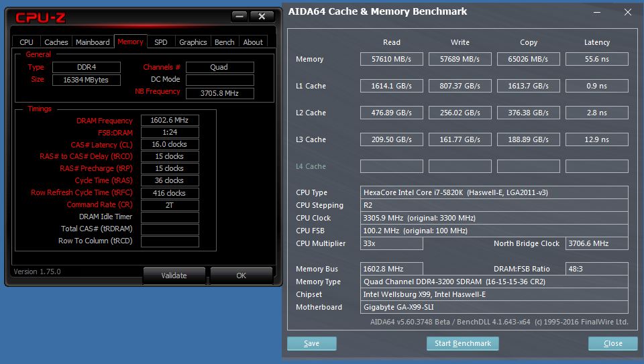The height and width of the screenshot is (364, 644).
Task: Click the DDR4 Type field in CPU-Z
Action: [87, 67]
